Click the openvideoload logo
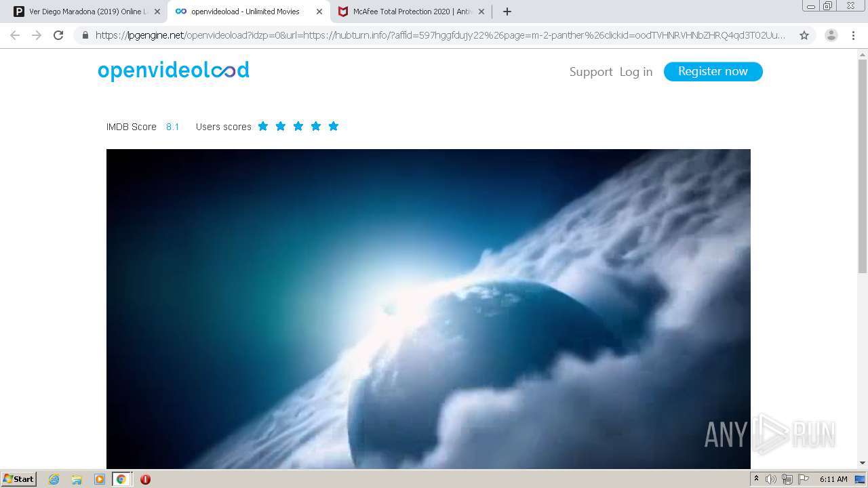The image size is (868, 488). click(x=174, y=70)
